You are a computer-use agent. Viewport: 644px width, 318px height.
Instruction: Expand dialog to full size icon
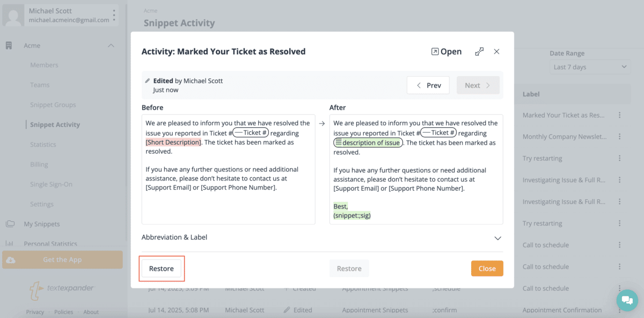479,52
